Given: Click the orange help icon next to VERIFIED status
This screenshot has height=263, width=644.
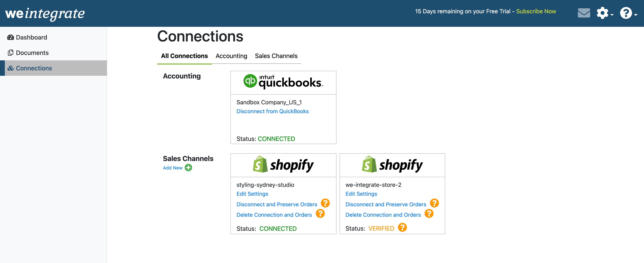Looking at the screenshot, I should tap(402, 228).
